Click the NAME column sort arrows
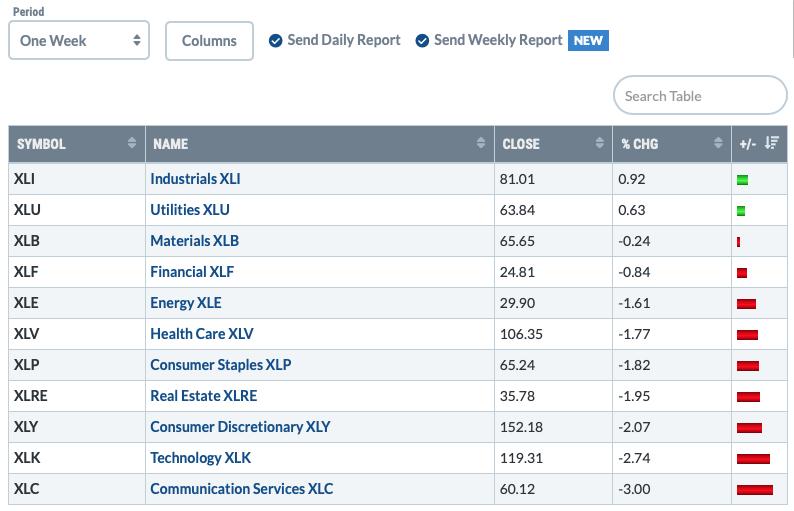794x511 pixels. 481,143
